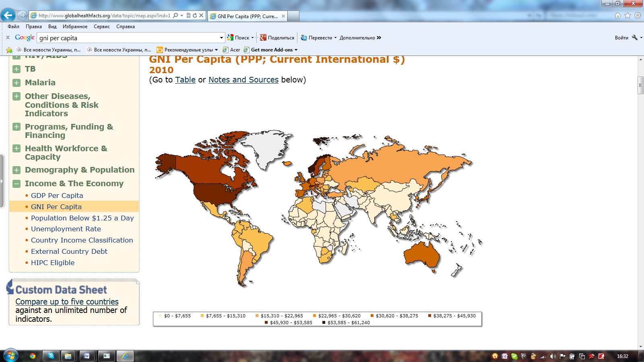Click the browser Back arrow button
This screenshot has height=362, width=644.
pyautogui.click(x=8, y=15)
